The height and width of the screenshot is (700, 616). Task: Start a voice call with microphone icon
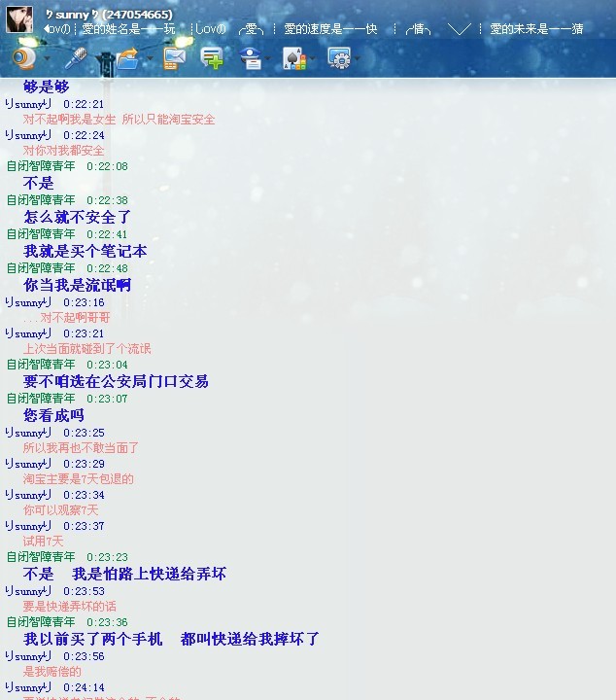point(75,58)
